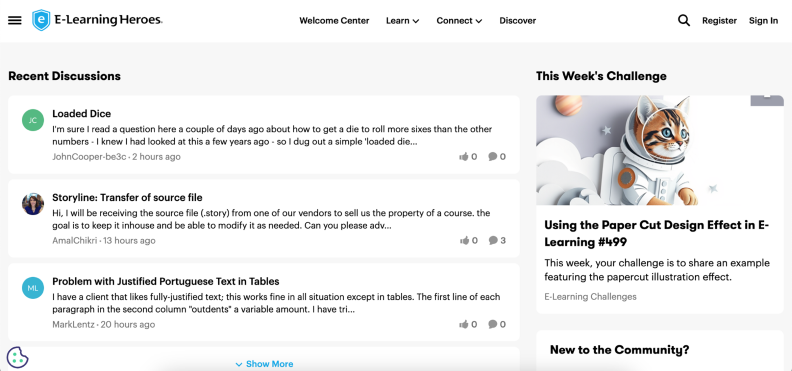
Task: Click the Register link
Action: [x=719, y=21]
